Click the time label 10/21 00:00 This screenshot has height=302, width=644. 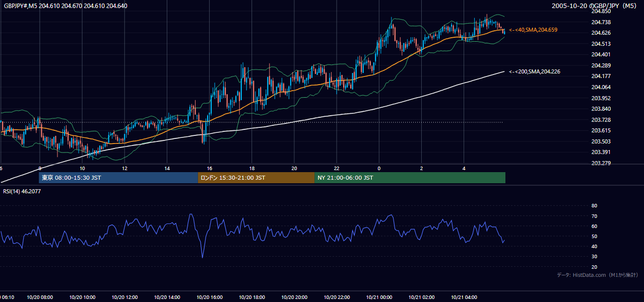379,297
